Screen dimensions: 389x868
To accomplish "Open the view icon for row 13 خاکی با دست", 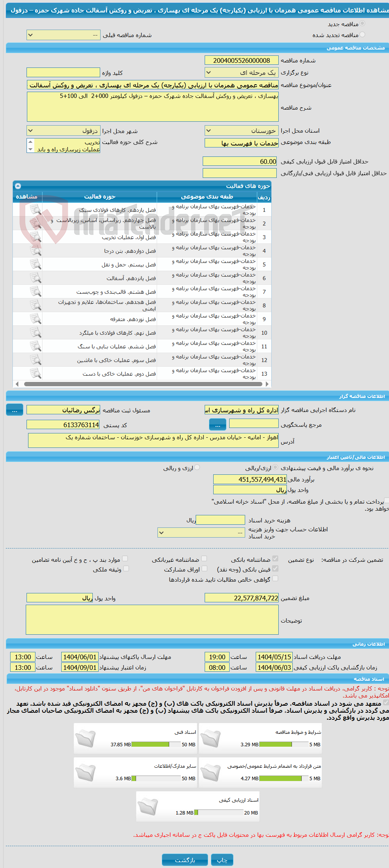I will 35,374.
